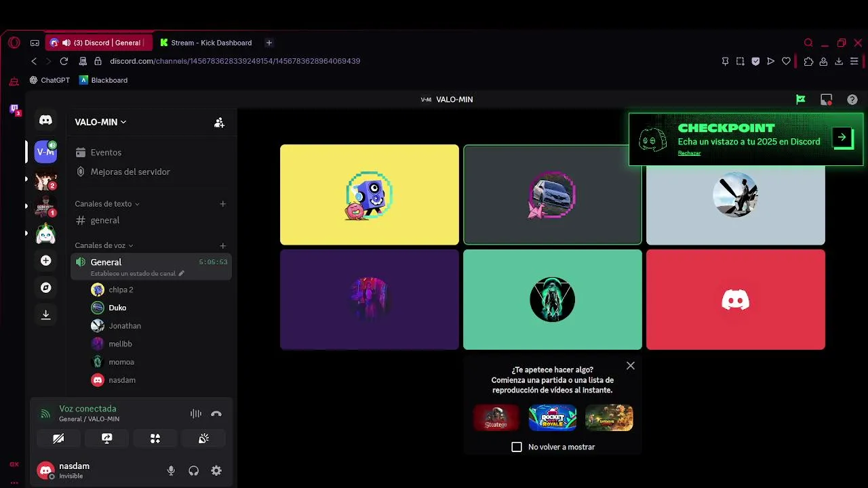Click green flag icon in header
The image size is (868, 488).
(801, 100)
